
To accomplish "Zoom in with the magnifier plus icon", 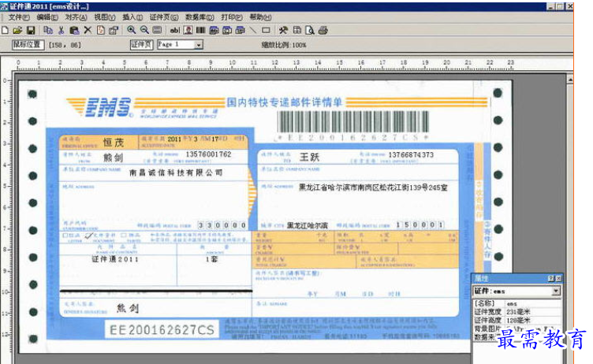I will click(131, 30).
